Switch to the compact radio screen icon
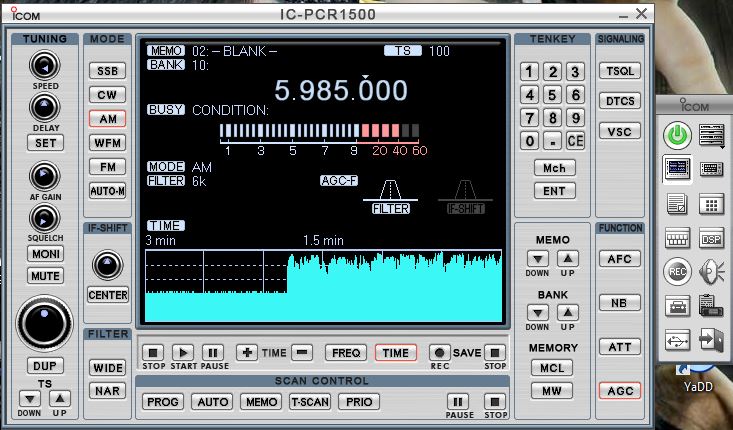The image size is (733, 430). point(711,169)
